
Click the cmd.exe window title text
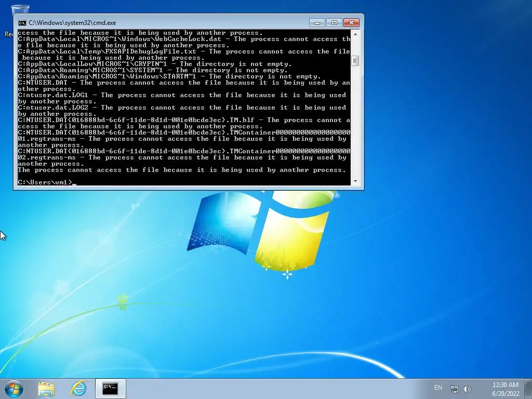(72, 23)
